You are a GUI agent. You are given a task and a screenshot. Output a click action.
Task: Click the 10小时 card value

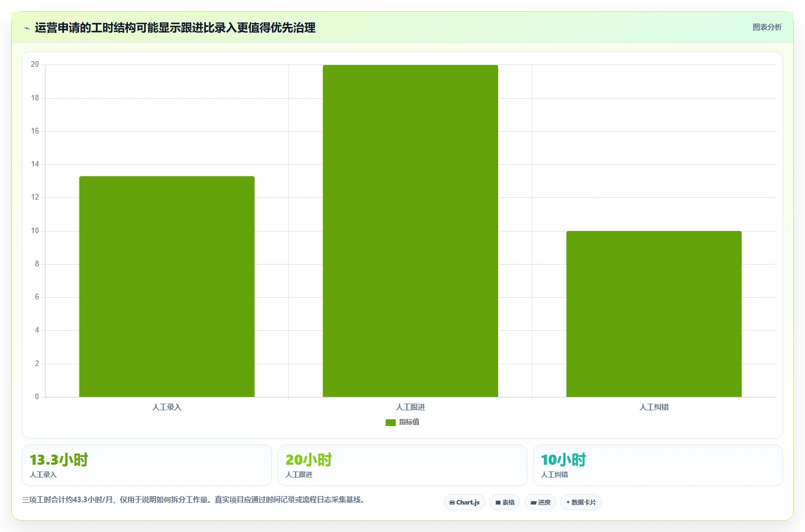563,460
